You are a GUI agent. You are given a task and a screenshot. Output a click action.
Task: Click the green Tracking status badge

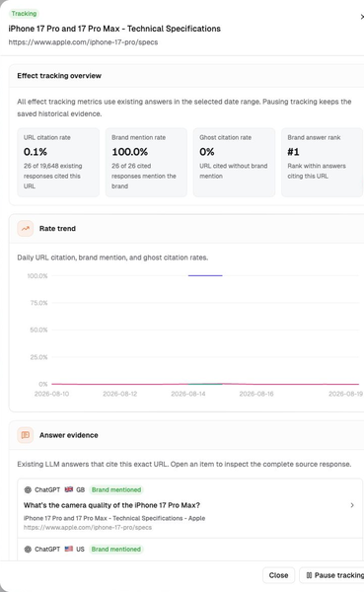coord(24,14)
